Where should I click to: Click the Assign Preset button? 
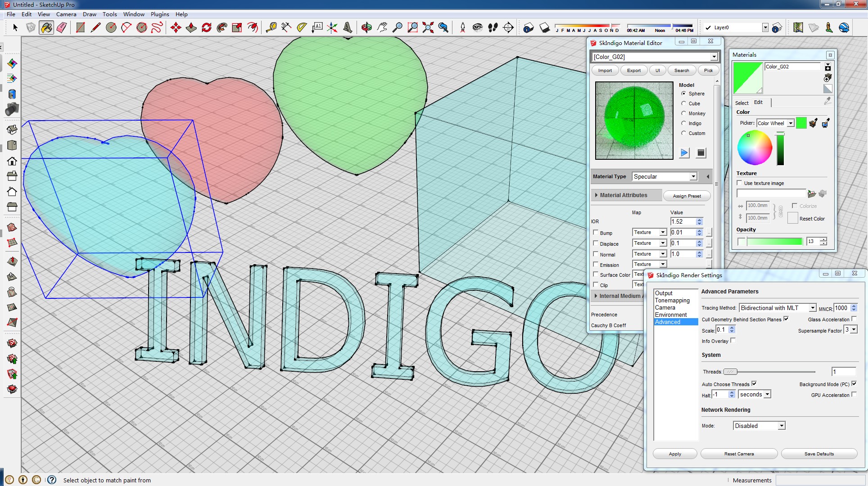pos(687,196)
